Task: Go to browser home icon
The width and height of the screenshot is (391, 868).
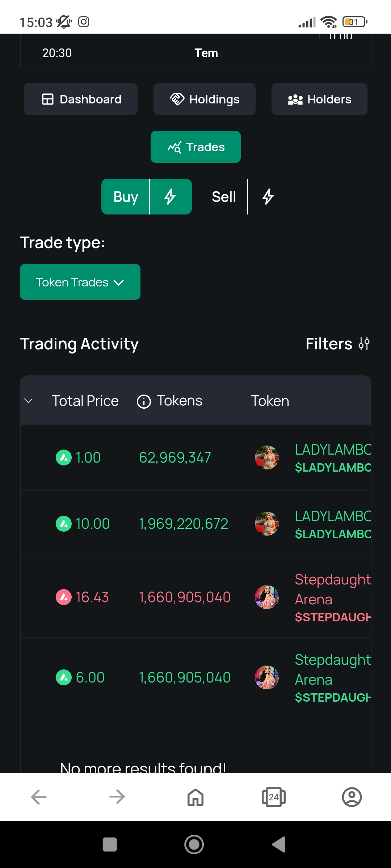Action: 195,797
